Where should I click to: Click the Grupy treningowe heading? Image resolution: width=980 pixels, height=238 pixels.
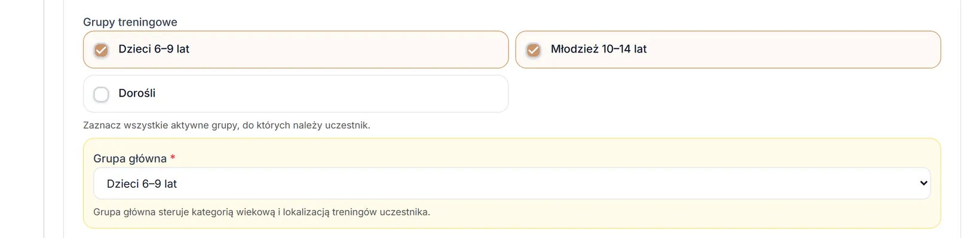(x=130, y=22)
